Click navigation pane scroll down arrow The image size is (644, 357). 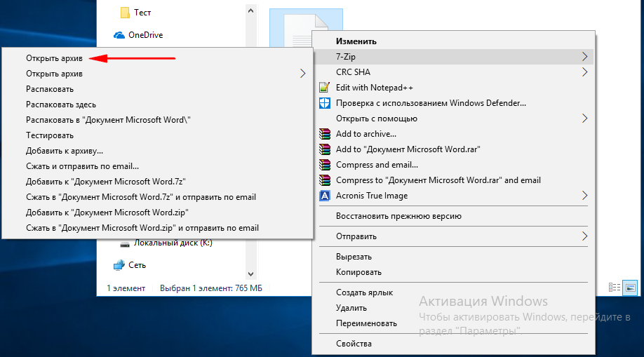coord(250,273)
